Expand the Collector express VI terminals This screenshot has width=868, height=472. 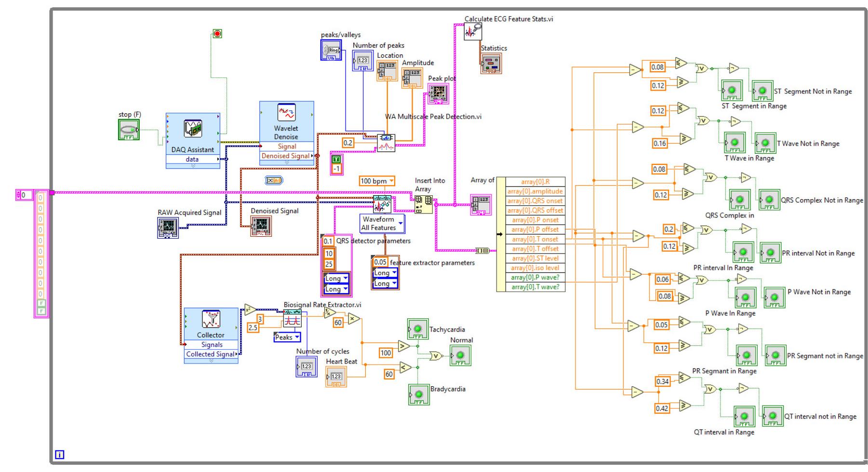click(211, 361)
